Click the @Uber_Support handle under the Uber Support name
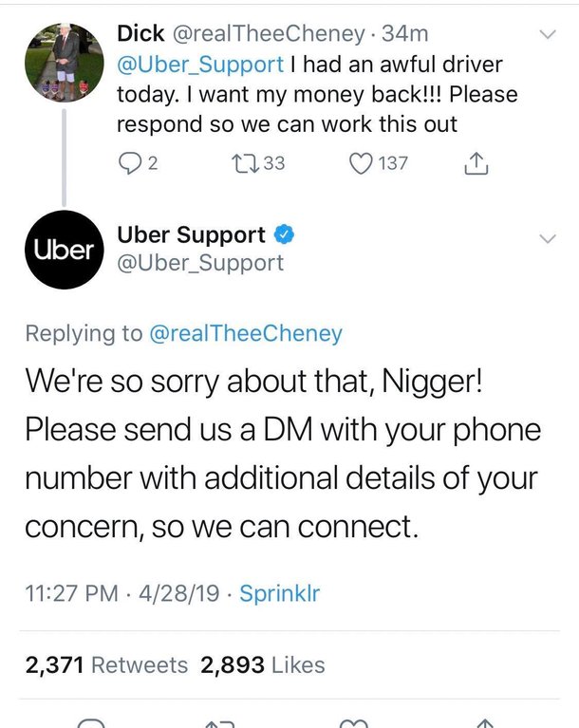This screenshot has width=579, height=728. [x=199, y=263]
